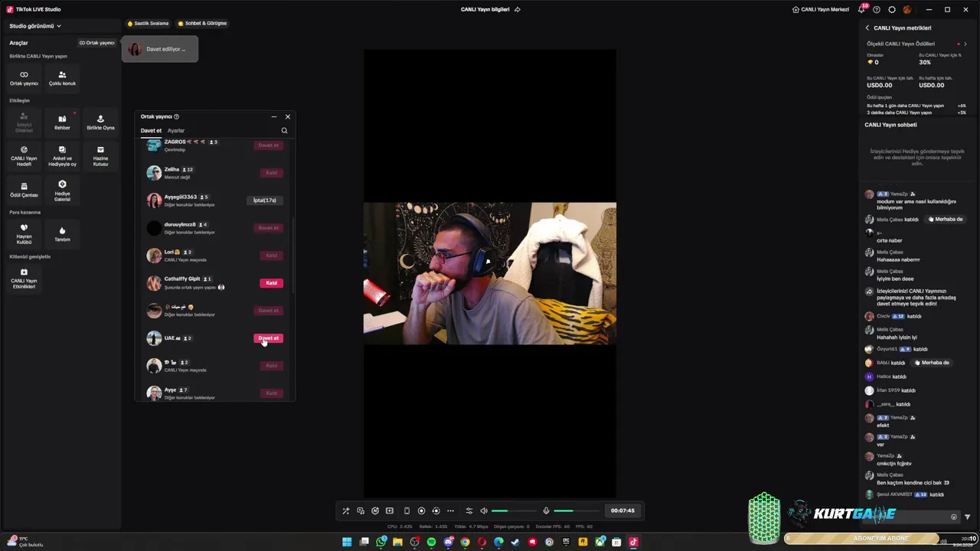Click the chat filter funnel icon
Image resolution: width=980 pixels, height=551 pixels.
(x=967, y=517)
